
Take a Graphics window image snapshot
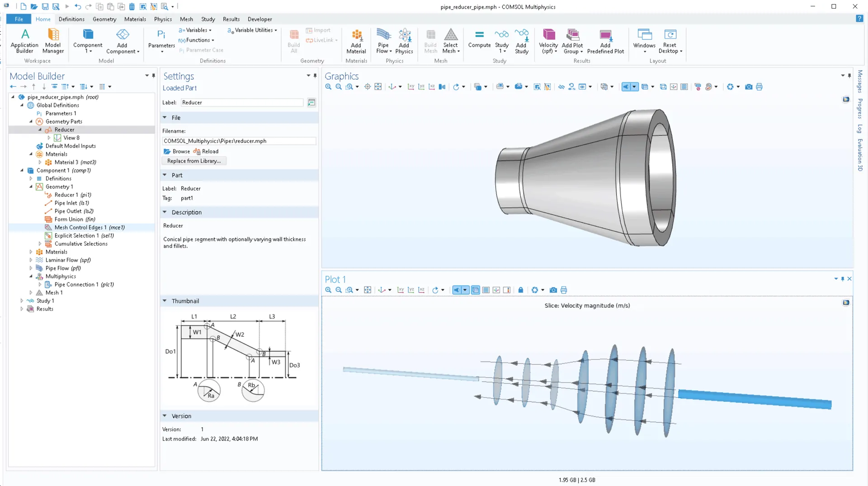tap(749, 87)
